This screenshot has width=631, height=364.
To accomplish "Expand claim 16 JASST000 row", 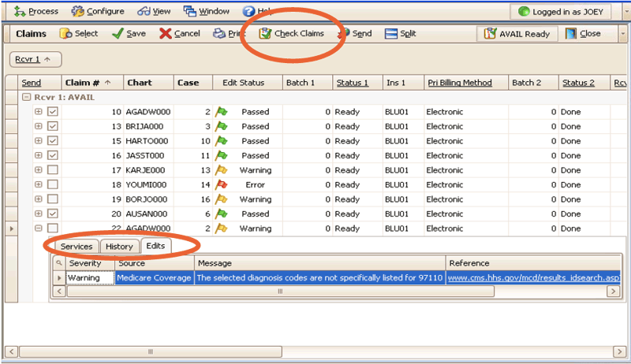I will 38,155.
